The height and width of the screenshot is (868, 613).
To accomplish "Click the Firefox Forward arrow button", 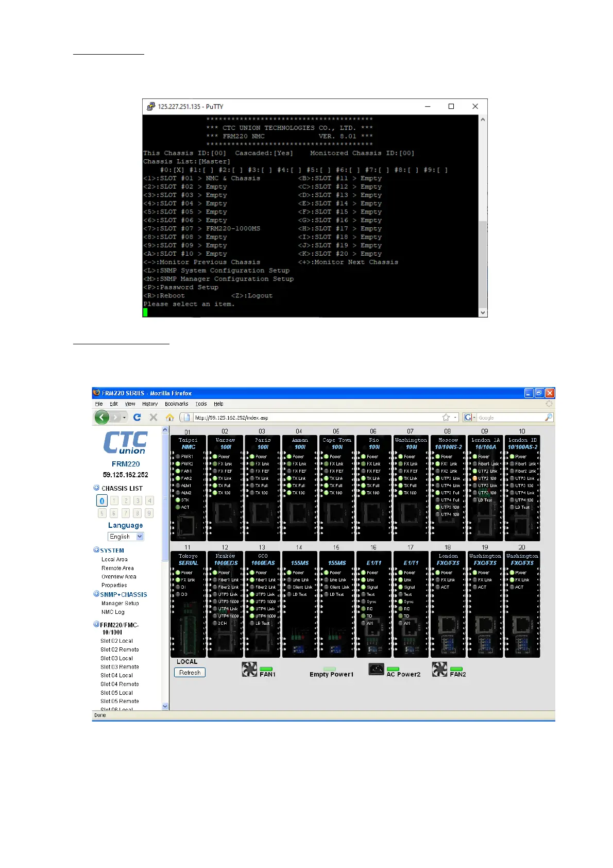I will (x=116, y=417).
